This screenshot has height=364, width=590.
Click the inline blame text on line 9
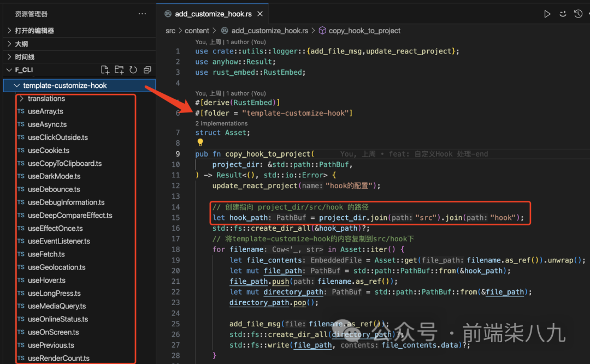pyautogui.click(x=414, y=154)
